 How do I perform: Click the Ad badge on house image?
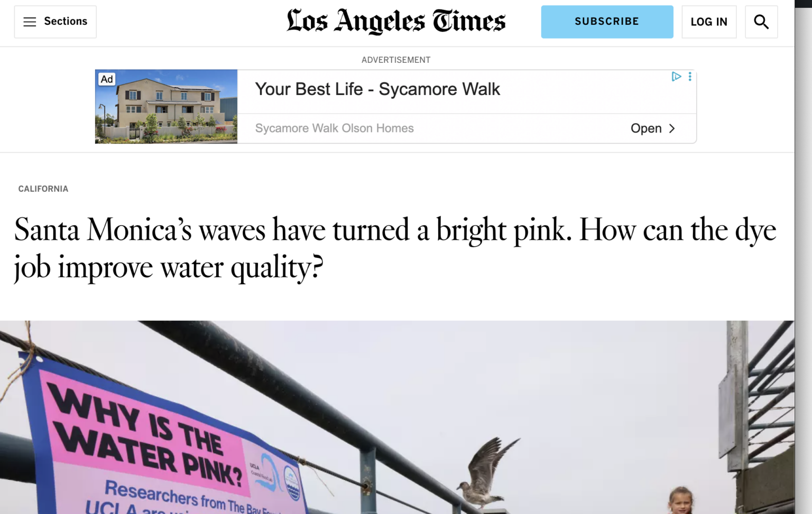107,79
